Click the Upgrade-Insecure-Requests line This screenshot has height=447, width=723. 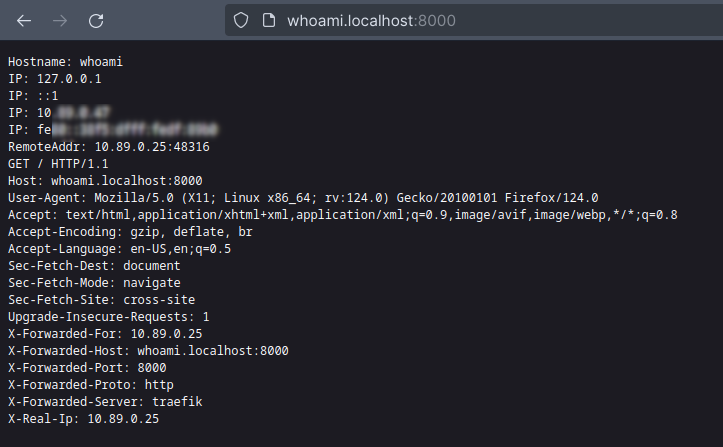point(108,317)
